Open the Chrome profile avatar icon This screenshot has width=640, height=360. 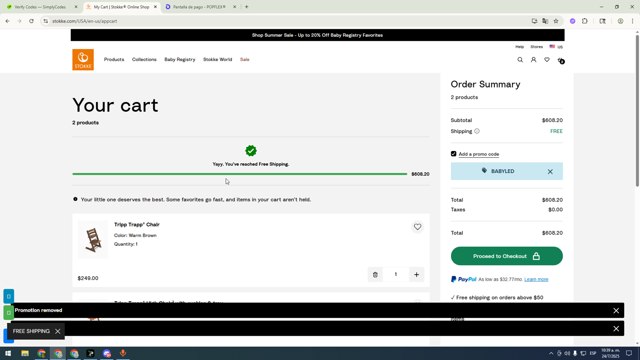[x=620, y=21]
